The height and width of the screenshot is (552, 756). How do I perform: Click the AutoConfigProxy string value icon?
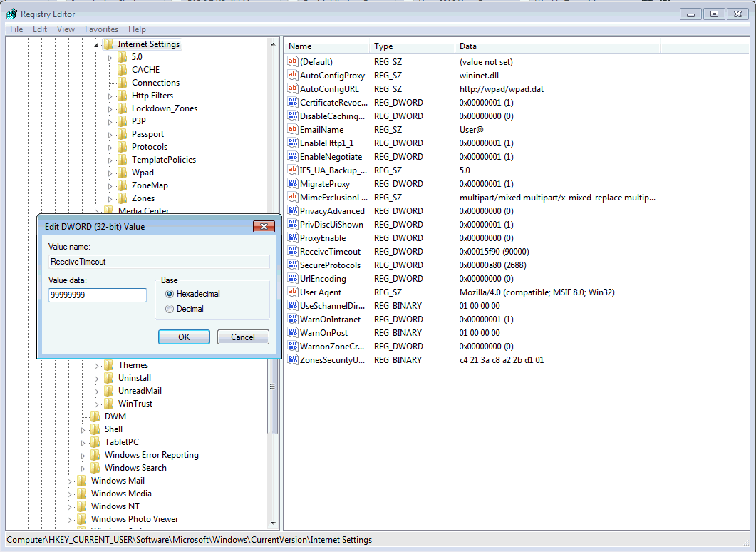click(293, 75)
